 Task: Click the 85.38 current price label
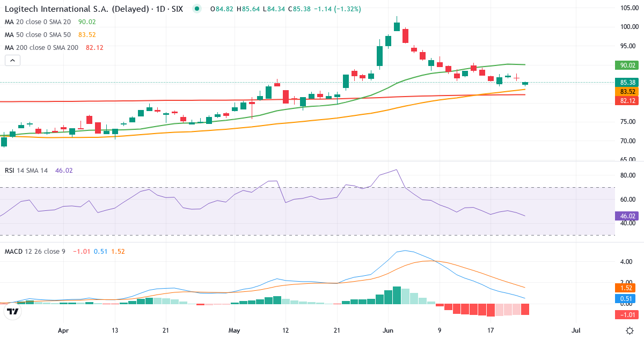click(x=627, y=83)
